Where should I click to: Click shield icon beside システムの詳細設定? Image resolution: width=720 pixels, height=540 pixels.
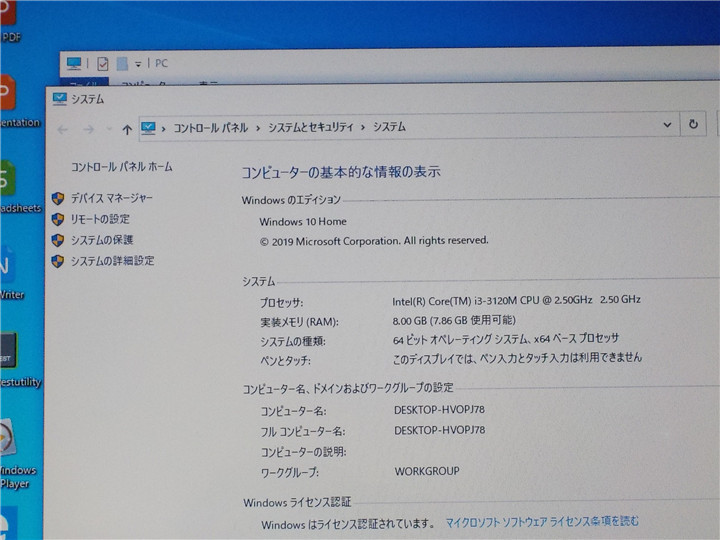coord(58,261)
